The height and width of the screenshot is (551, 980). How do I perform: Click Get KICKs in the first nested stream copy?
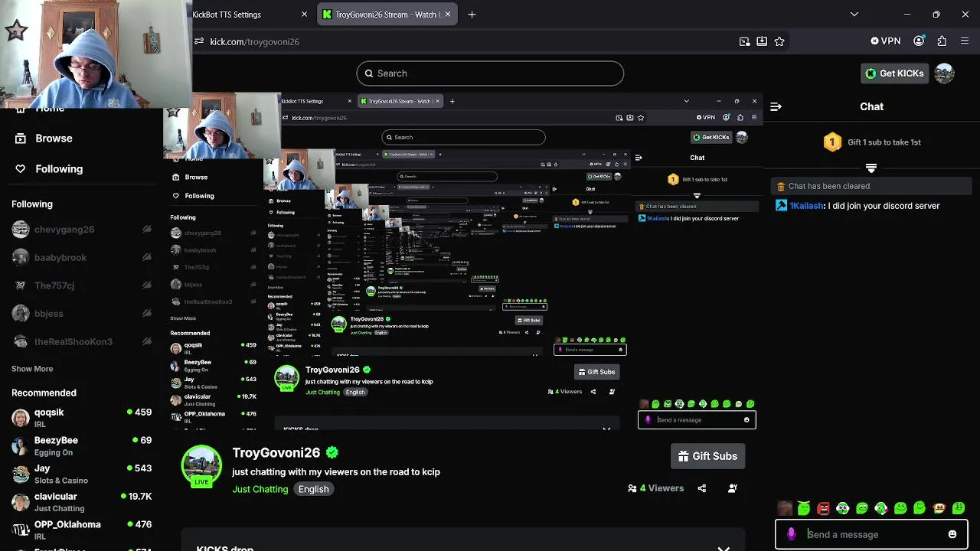pyautogui.click(x=711, y=137)
